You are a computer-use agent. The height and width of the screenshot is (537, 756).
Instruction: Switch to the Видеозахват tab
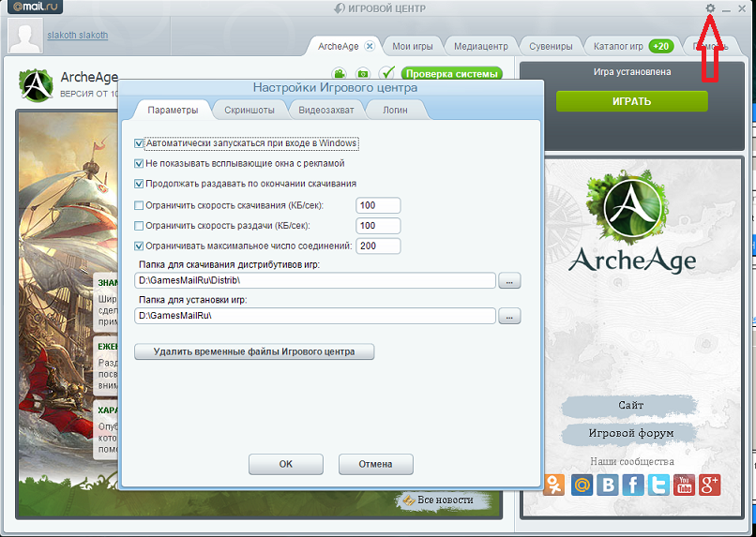pyautogui.click(x=325, y=110)
